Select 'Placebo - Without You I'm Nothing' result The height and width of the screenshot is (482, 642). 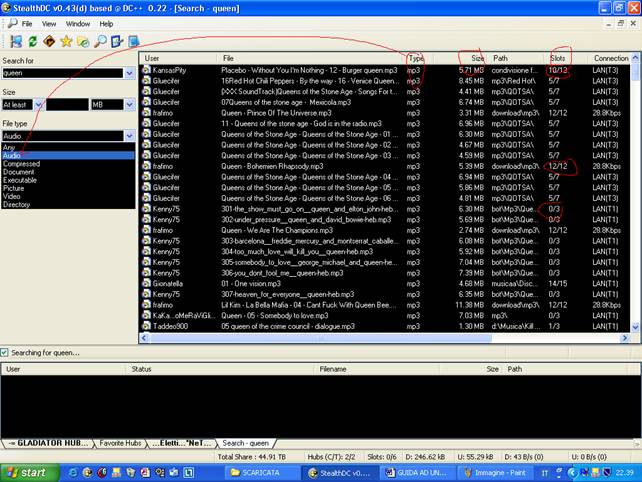(385, 70)
